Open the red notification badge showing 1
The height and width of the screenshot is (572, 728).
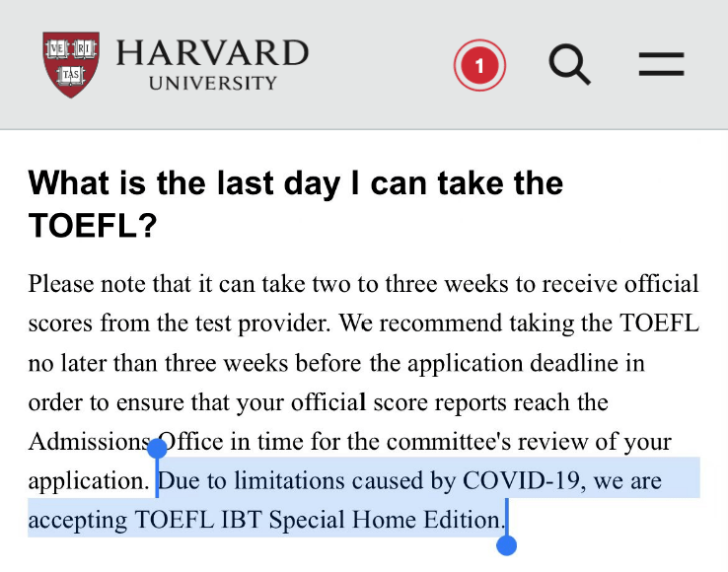click(x=479, y=65)
